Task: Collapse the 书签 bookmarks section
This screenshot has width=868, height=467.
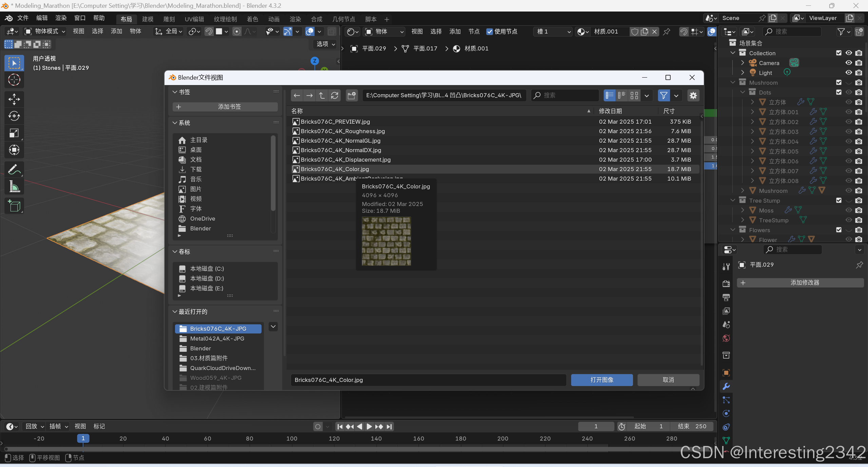Action: click(x=175, y=92)
